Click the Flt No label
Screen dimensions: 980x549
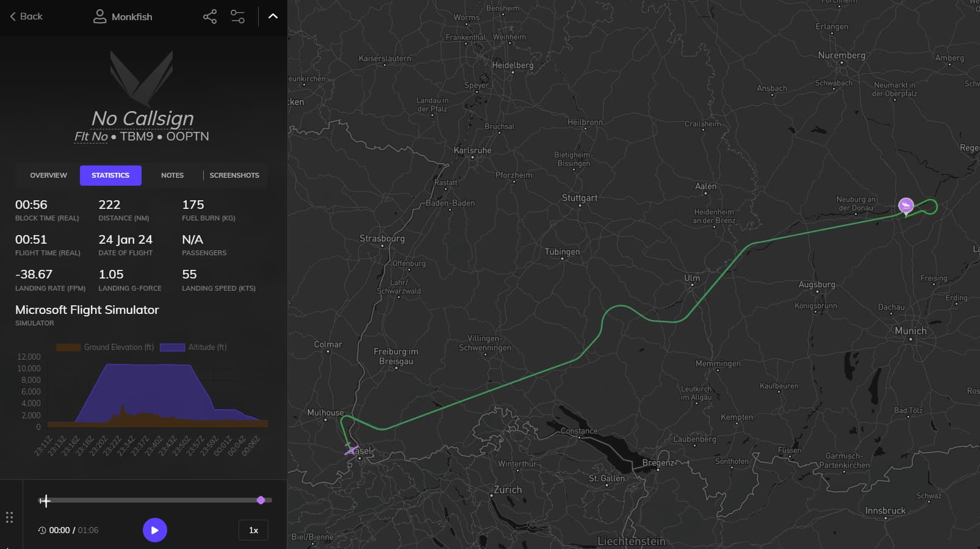[91, 136]
